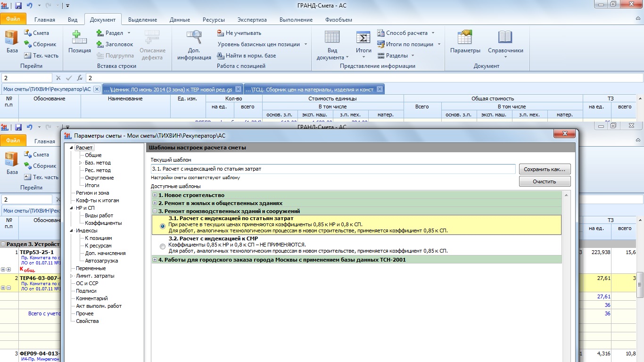
Task: Open the Итоги по позиции dropdown
Action: (409, 44)
